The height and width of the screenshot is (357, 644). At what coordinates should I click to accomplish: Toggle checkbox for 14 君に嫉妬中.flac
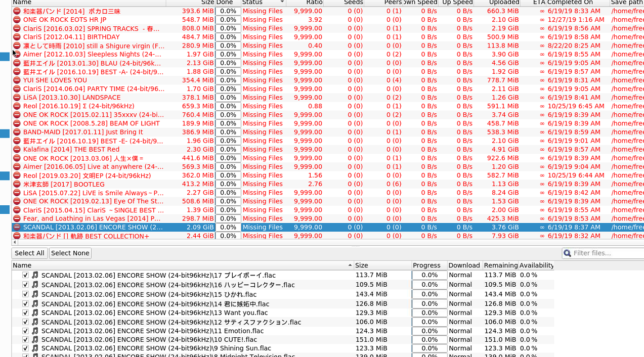[x=25, y=303]
